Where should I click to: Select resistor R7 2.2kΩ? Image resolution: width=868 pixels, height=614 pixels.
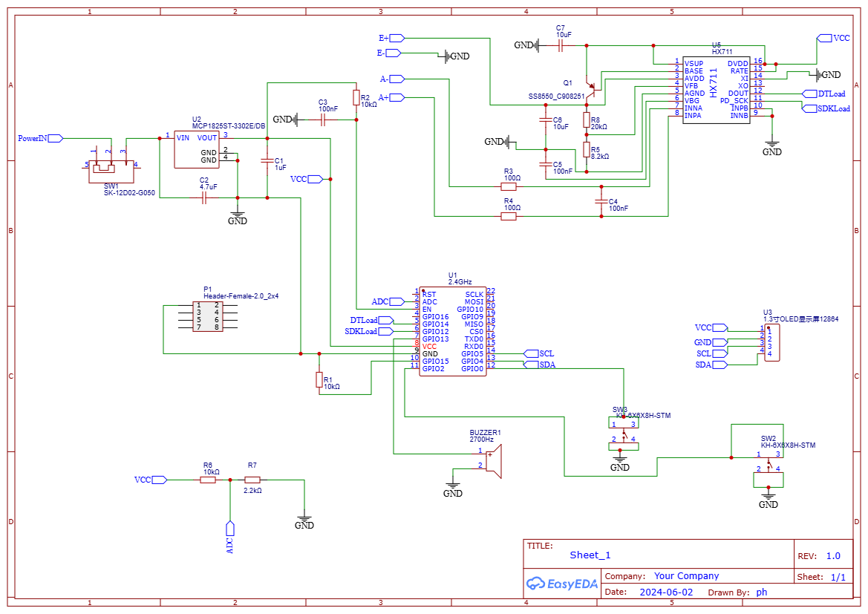coord(252,480)
